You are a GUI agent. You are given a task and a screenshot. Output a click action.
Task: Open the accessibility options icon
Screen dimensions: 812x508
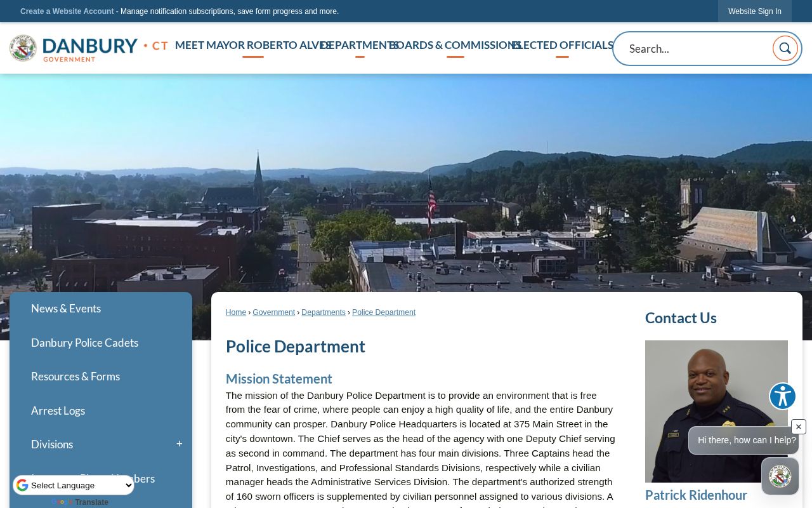[782, 396]
